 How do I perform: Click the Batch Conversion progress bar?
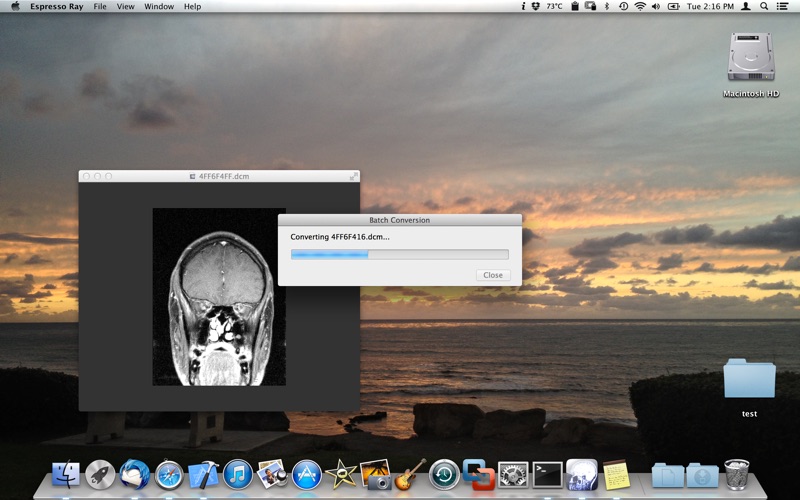(399, 255)
